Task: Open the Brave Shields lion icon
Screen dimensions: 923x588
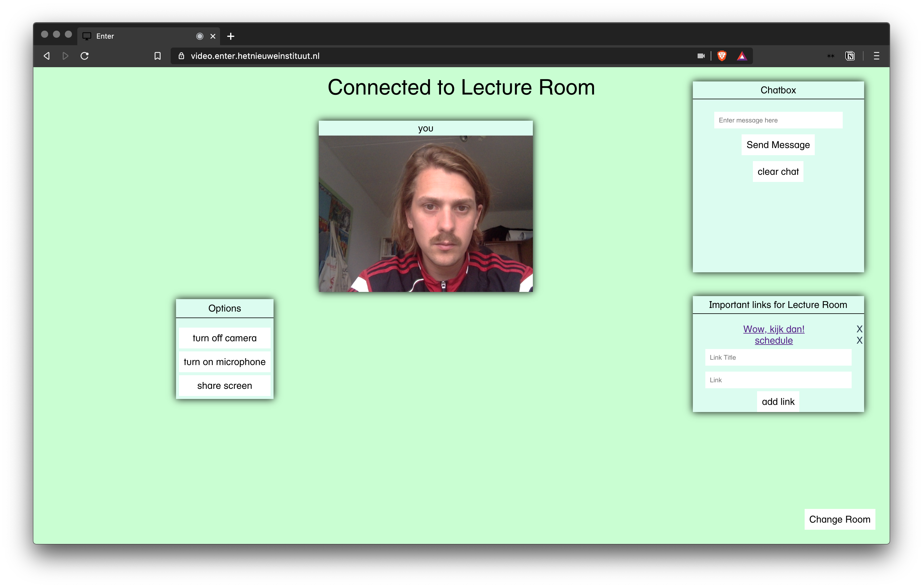Action: pyautogui.click(x=722, y=56)
